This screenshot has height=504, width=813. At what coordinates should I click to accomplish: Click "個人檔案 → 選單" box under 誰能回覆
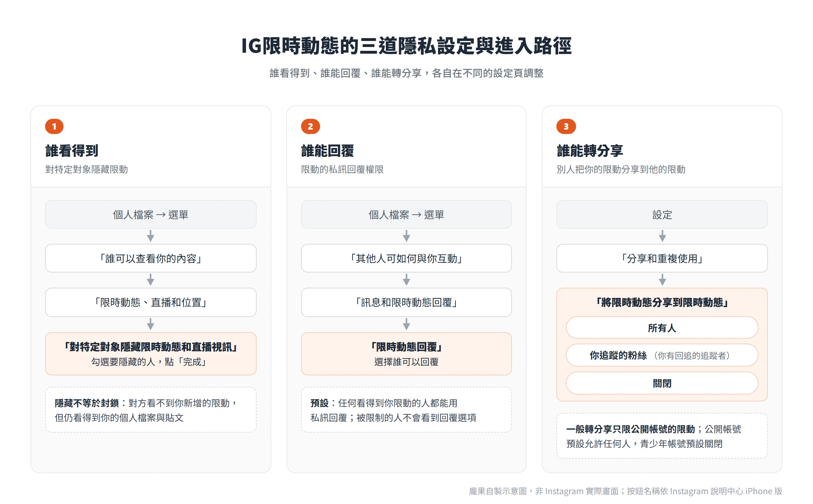406,214
